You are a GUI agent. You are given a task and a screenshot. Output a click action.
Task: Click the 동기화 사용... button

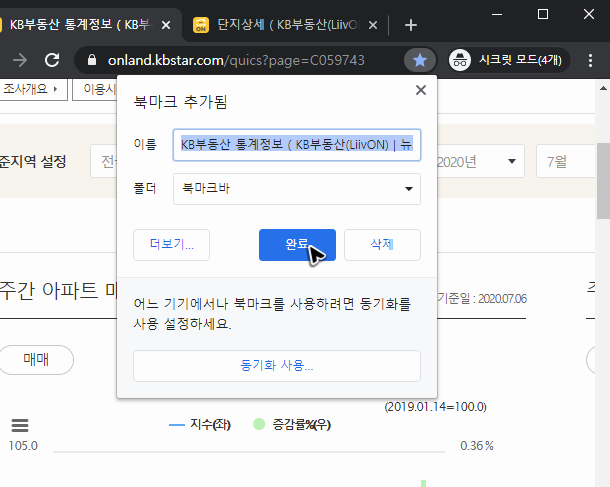click(x=277, y=366)
